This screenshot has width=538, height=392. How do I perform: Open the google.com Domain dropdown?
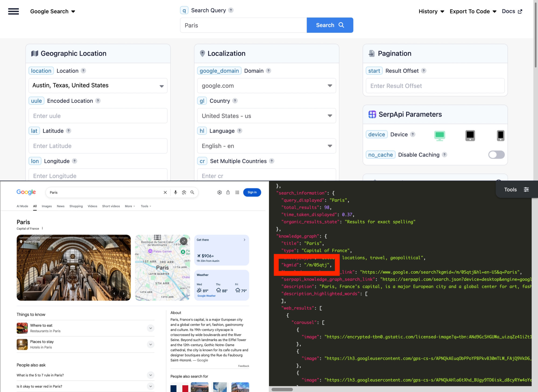point(267,86)
